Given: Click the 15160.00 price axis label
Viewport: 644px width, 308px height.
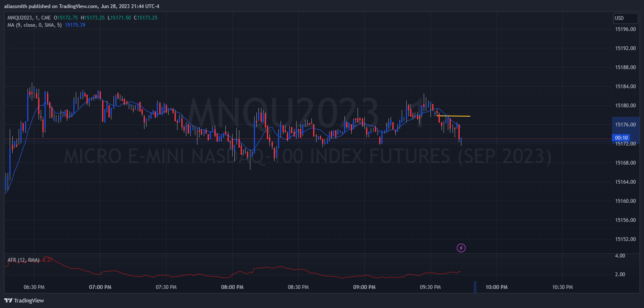Looking at the screenshot, I should [x=625, y=201].
